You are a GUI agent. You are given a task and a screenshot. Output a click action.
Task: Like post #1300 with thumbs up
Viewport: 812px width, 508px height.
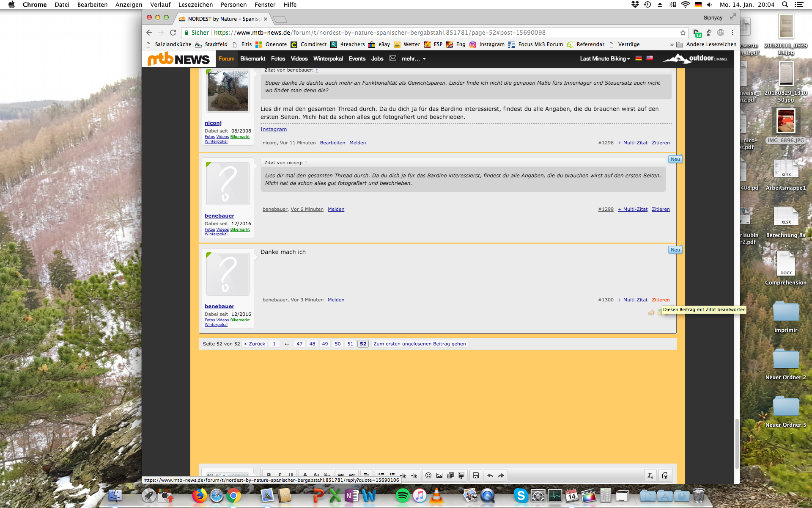click(651, 312)
